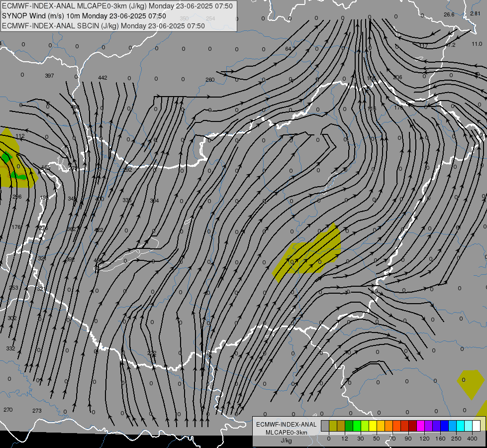Click the map value 292
This screenshot has width=487, height=448.
tap(127, 170)
